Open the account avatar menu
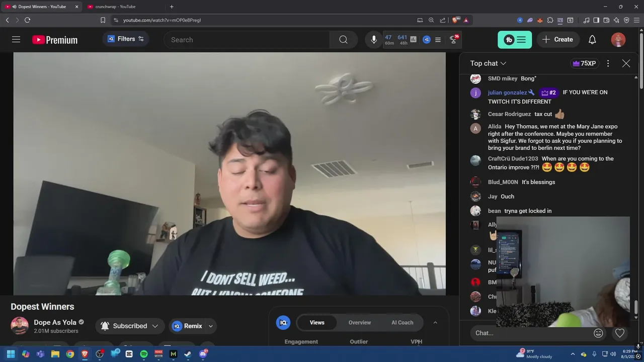This screenshot has width=644, height=362. click(618, 40)
